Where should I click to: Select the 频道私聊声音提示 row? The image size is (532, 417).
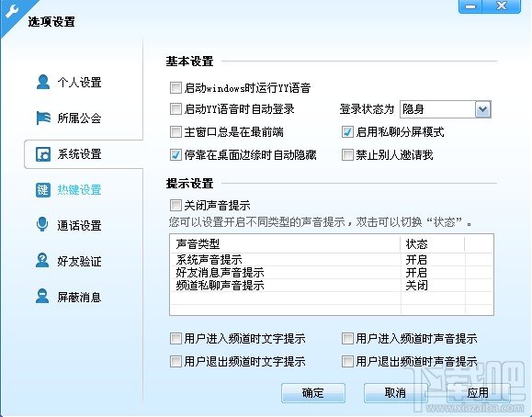point(331,286)
